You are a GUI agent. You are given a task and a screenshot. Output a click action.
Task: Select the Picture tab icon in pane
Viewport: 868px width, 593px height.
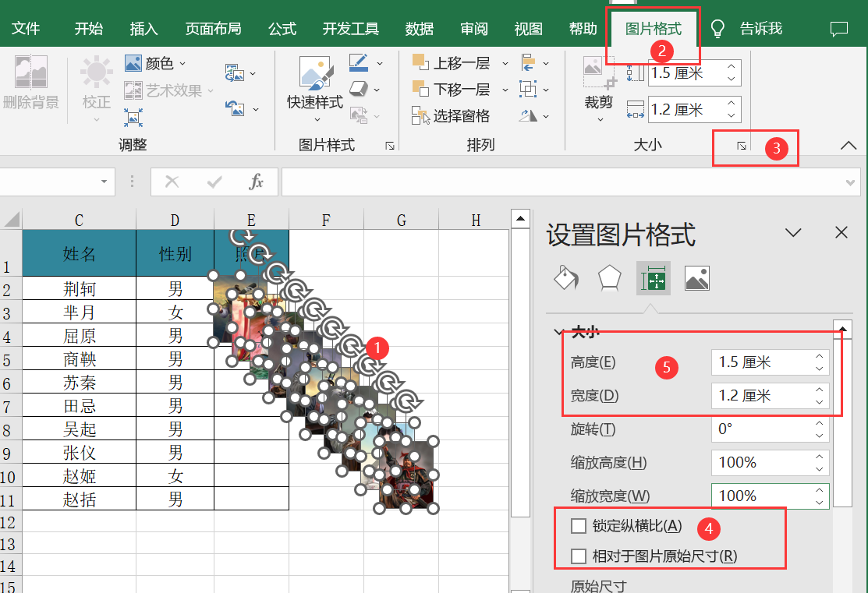(x=697, y=277)
